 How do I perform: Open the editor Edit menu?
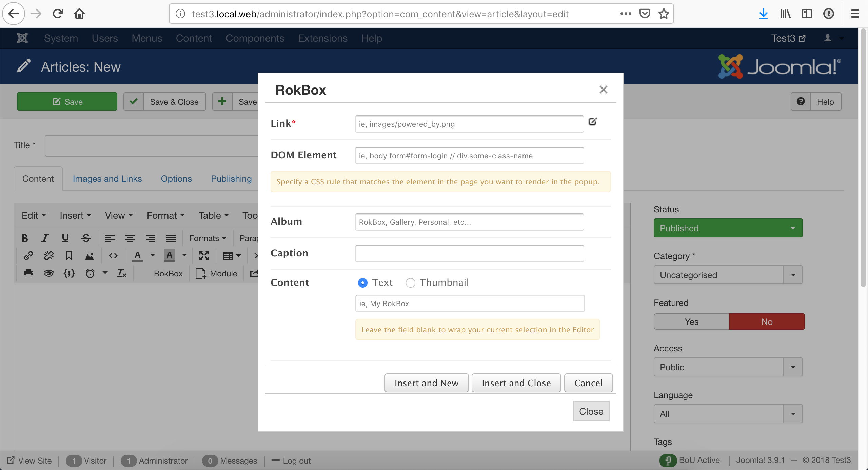point(34,215)
